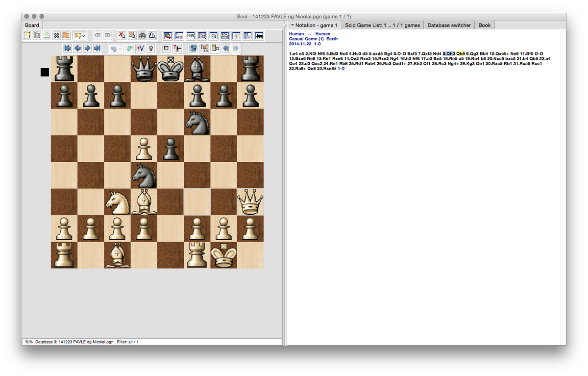The height and width of the screenshot is (376, 588).
Task: Go forward one move
Action: (x=87, y=49)
